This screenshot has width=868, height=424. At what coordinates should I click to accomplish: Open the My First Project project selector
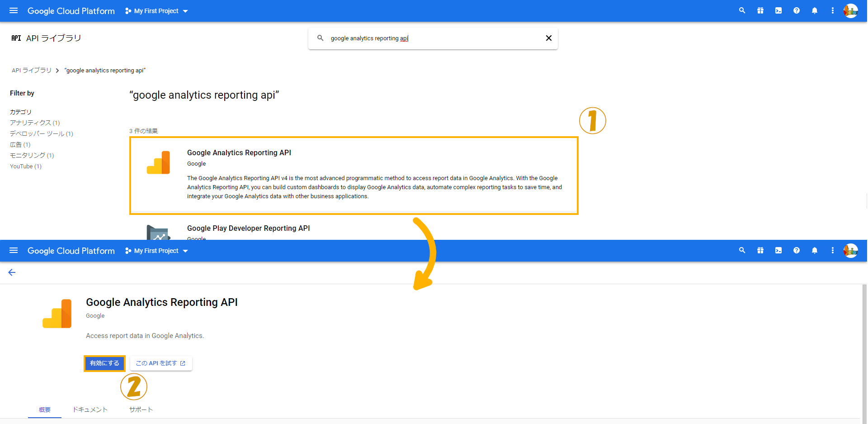pos(156,11)
